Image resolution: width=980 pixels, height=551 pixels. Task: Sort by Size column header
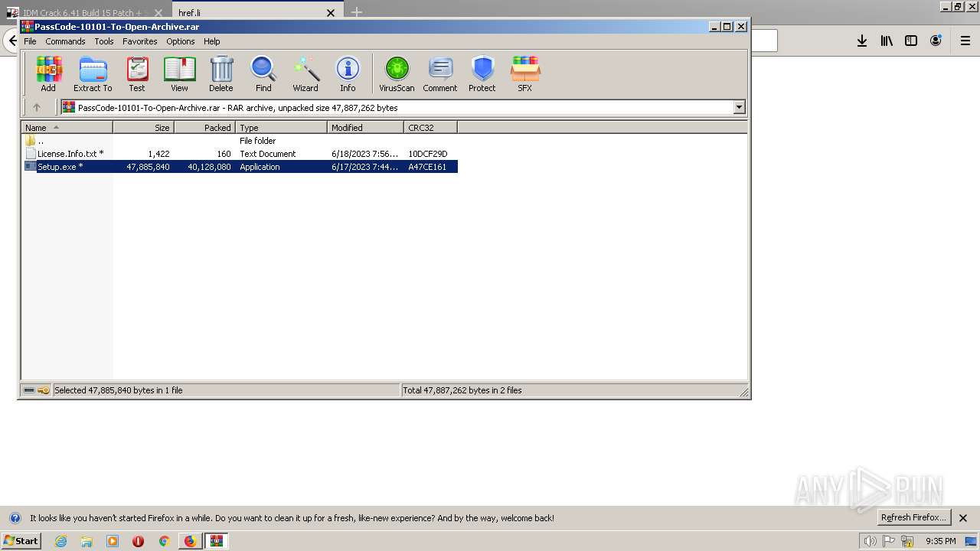[144, 128]
